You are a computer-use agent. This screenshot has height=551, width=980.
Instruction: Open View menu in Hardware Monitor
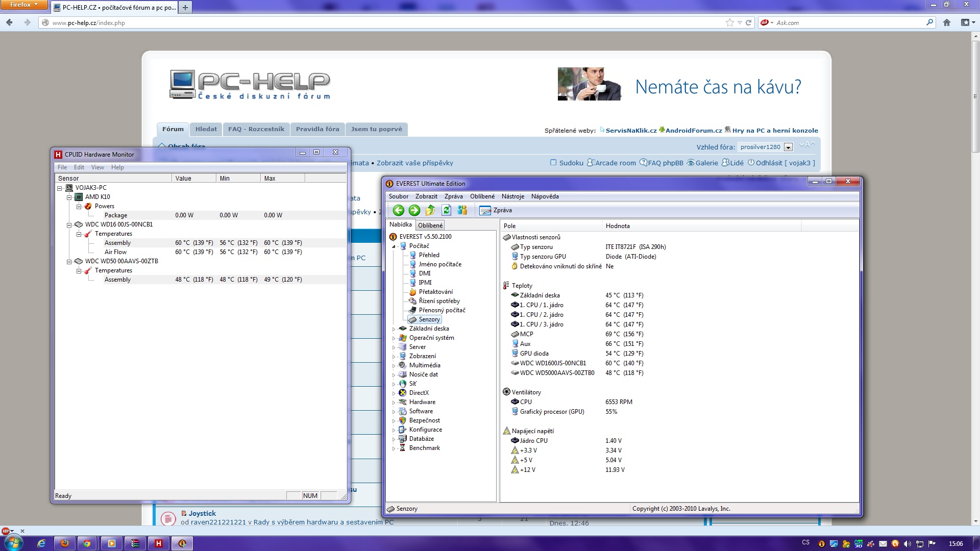pyautogui.click(x=97, y=167)
